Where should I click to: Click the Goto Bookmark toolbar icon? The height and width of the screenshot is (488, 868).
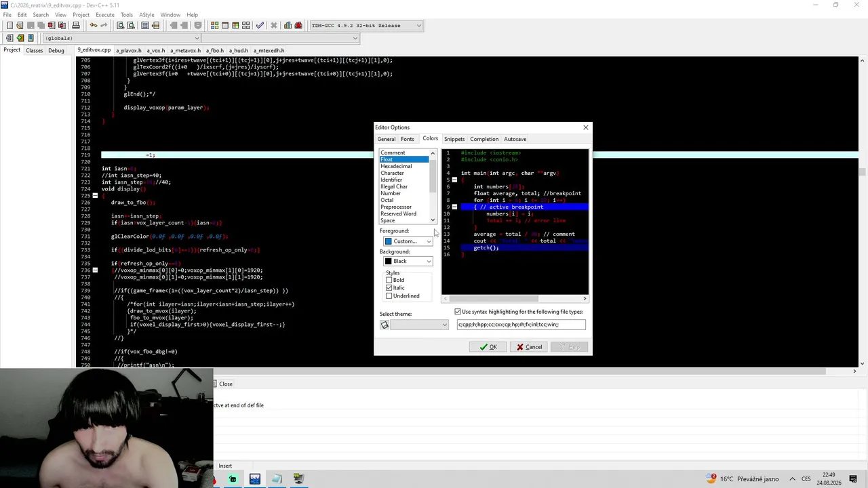(31, 38)
